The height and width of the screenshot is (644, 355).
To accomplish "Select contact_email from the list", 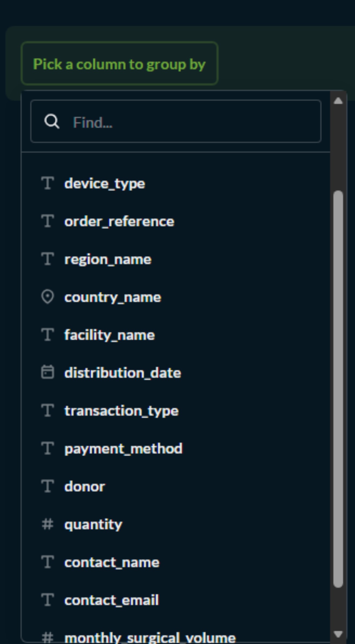I will [x=111, y=600].
